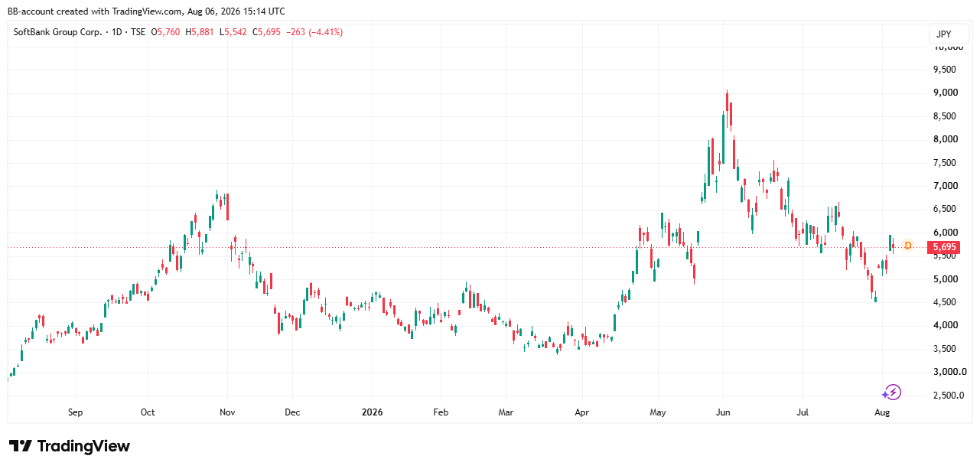Click the 2026 label on the time axis
980x469 pixels.
coord(372,412)
